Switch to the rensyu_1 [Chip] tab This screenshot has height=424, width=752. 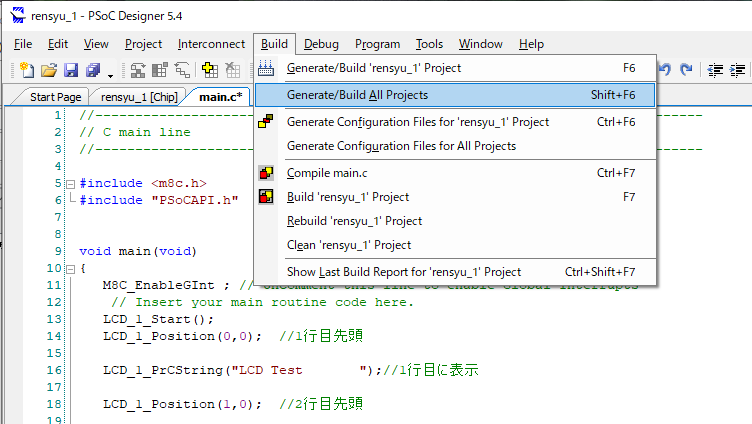coord(139,97)
